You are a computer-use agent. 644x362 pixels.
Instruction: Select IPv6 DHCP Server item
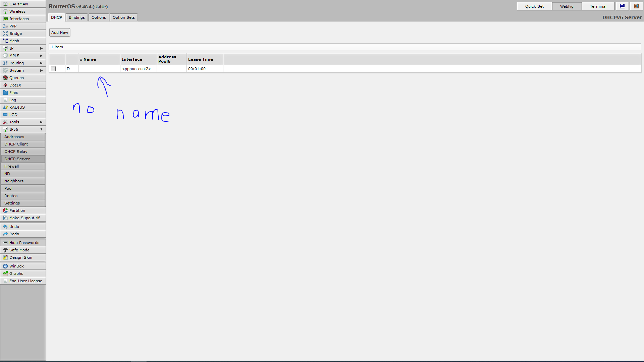(x=23, y=159)
